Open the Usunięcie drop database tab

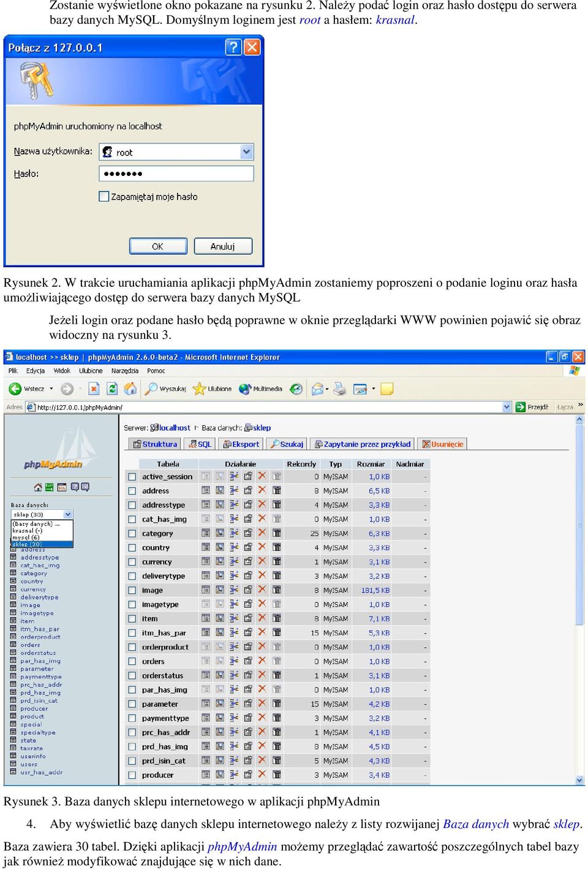point(443,444)
